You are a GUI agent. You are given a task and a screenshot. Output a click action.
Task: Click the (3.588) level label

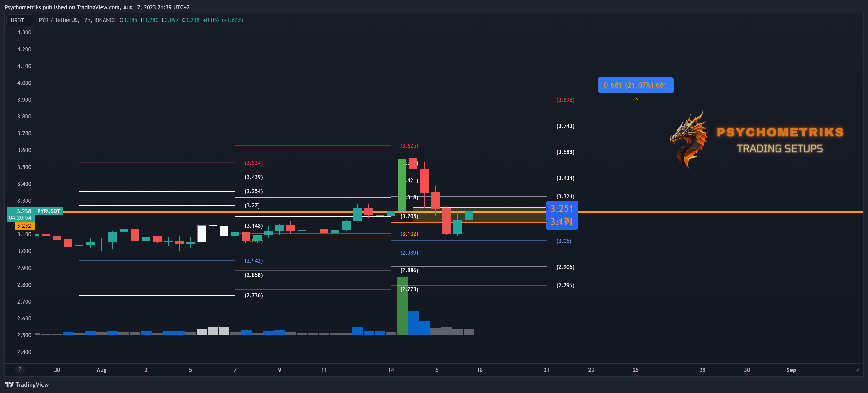pos(566,152)
